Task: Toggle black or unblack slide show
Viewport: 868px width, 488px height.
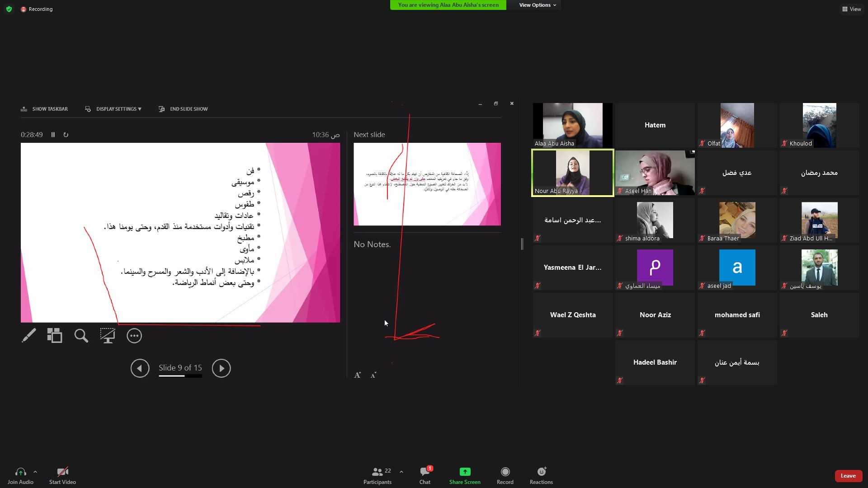Action: click(108, 336)
